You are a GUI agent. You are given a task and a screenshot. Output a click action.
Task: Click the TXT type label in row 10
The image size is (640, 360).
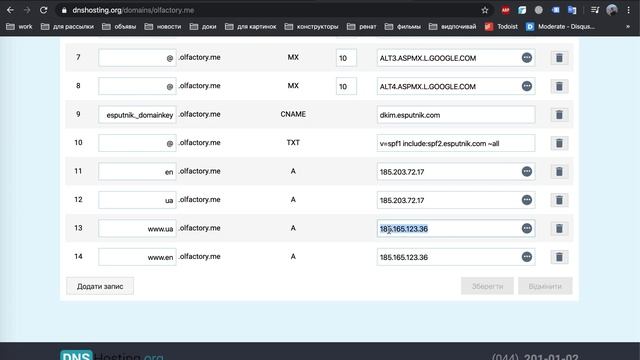(293, 142)
